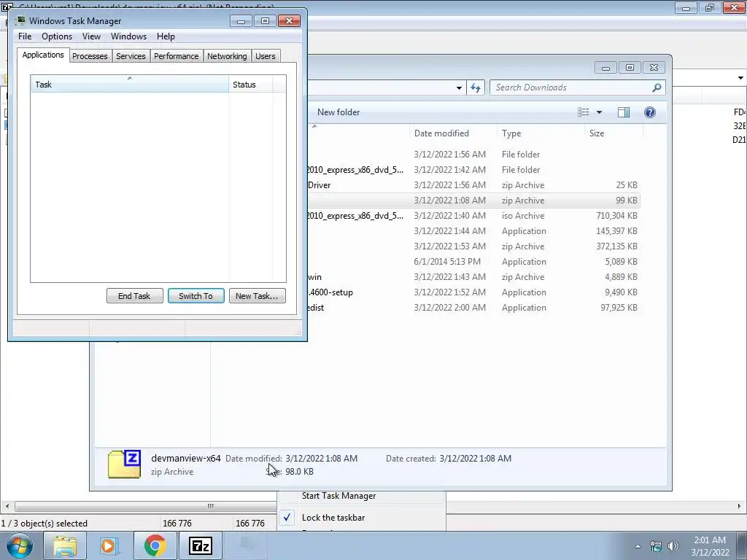The width and height of the screenshot is (747, 560).
Task: Click in the Search Downloads field
Action: (572, 87)
